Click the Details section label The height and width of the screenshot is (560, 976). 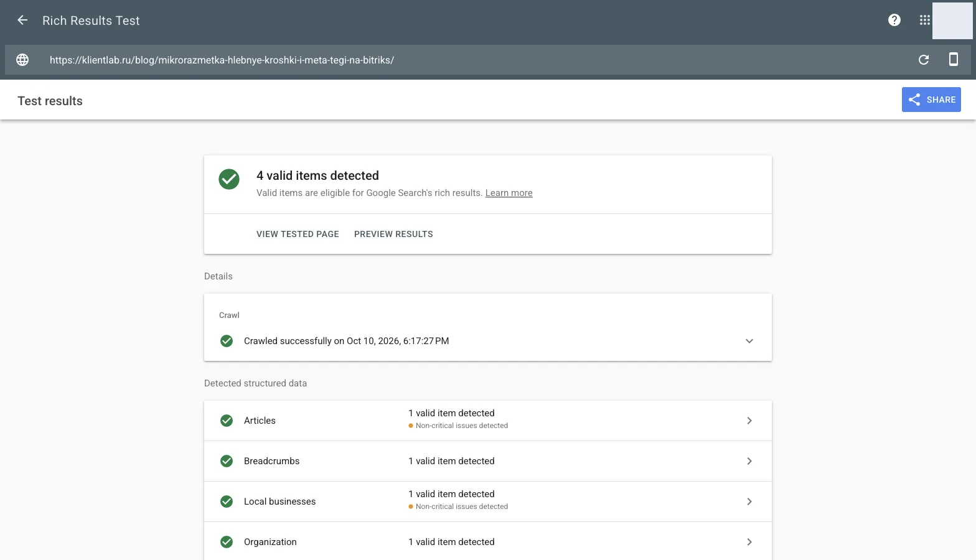[x=218, y=276]
